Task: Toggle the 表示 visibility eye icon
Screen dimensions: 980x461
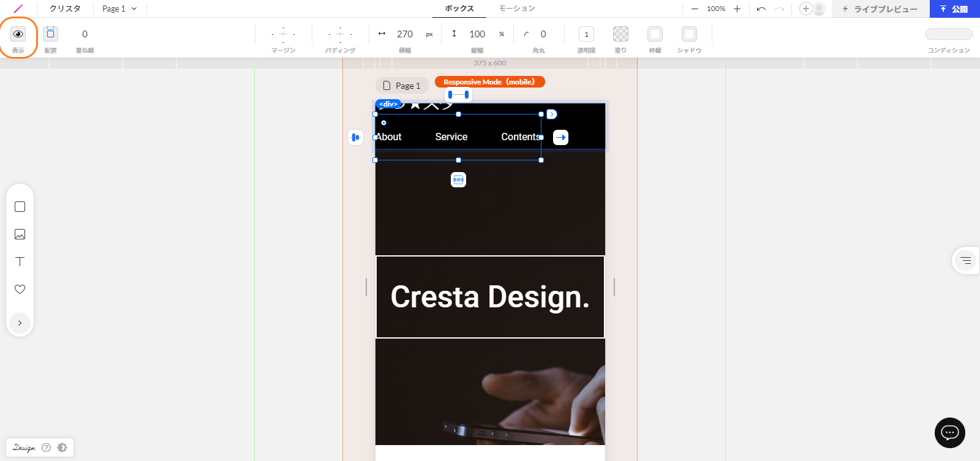Action: 18,34
